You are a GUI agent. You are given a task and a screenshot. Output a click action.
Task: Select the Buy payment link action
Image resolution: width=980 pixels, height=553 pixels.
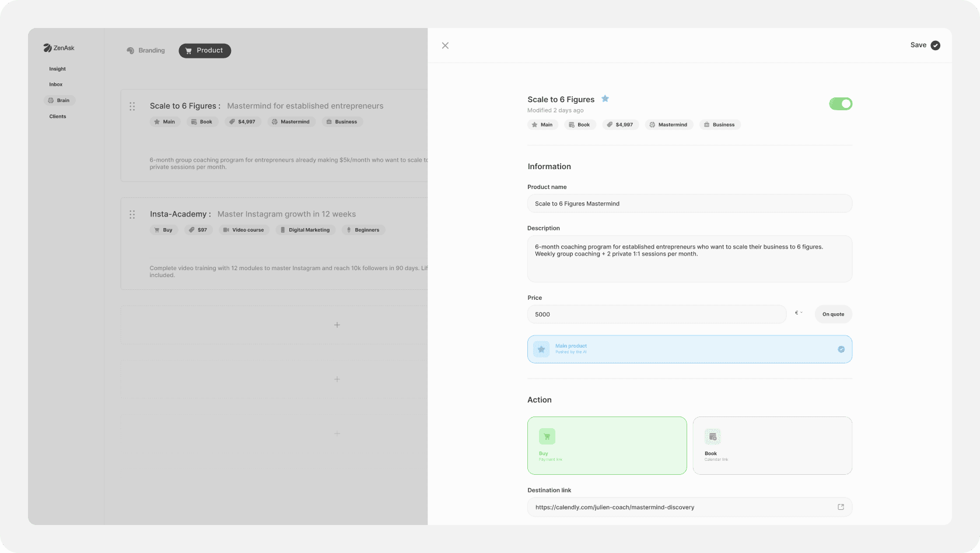(x=607, y=446)
